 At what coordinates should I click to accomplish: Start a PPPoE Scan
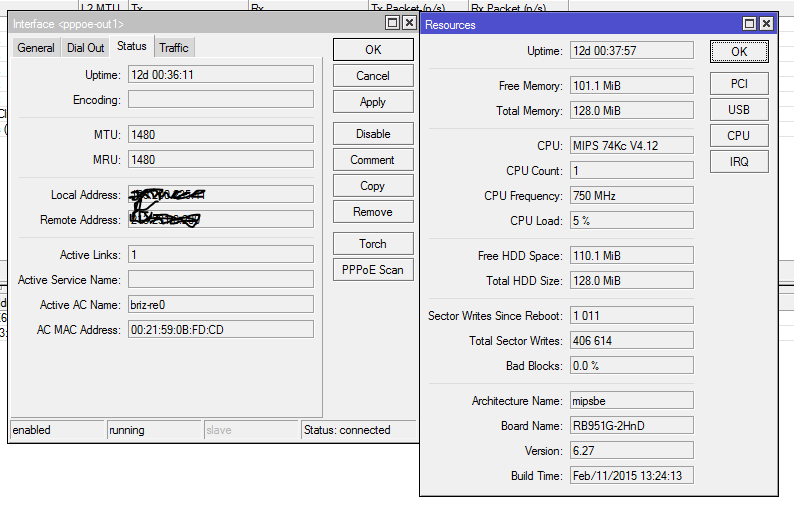372,270
